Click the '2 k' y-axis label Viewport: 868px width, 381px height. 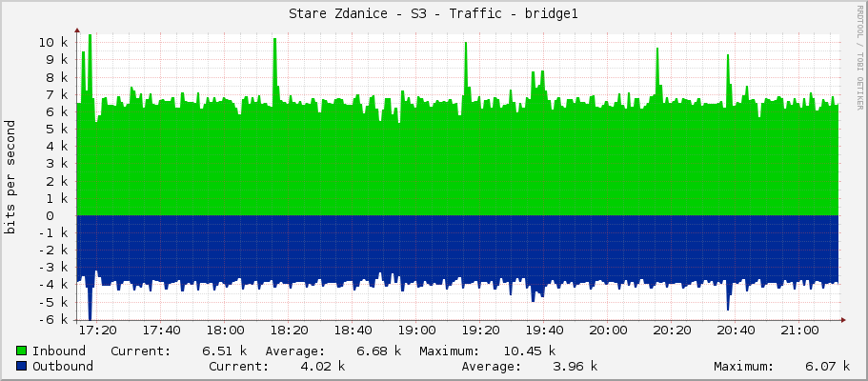click(58, 181)
